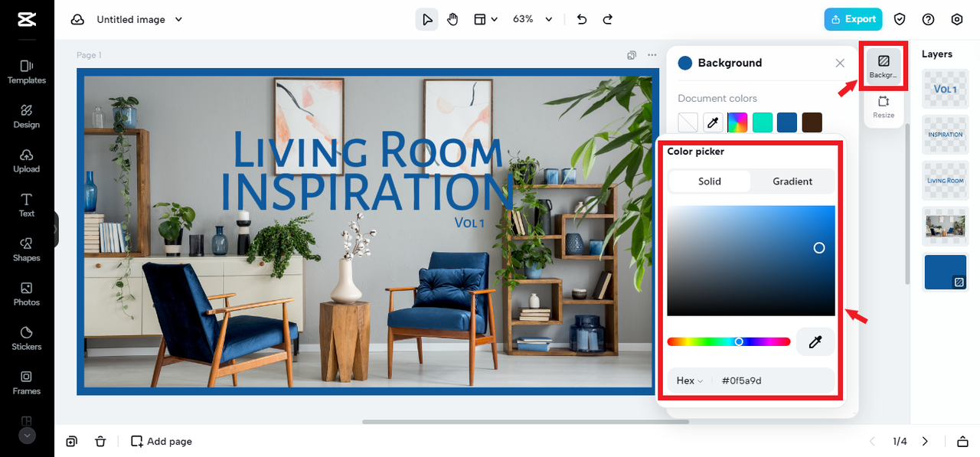Open the CapCut home logo
980x457 pixels.
[27, 20]
